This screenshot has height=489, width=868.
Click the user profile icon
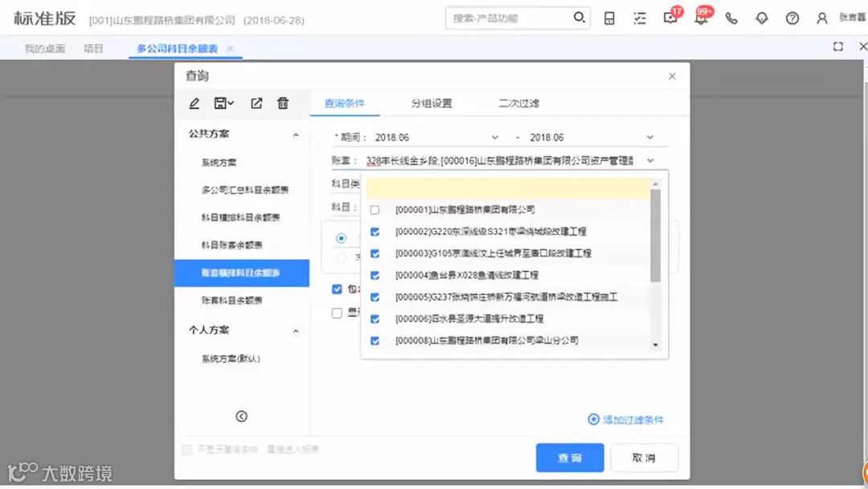822,18
